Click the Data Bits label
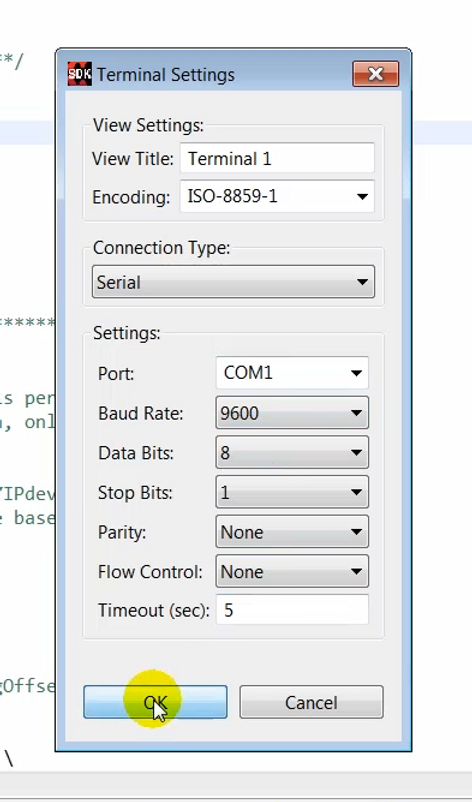The image size is (472, 802). pos(136,453)
